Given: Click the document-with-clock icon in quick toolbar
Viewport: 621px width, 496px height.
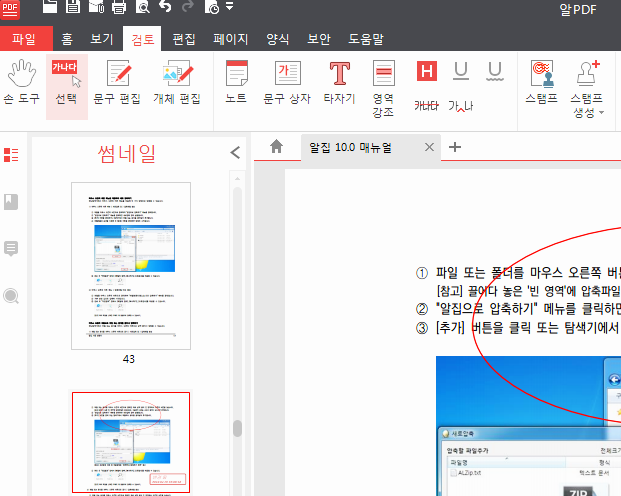Looking at the screenshot, I should click(212, 7).
